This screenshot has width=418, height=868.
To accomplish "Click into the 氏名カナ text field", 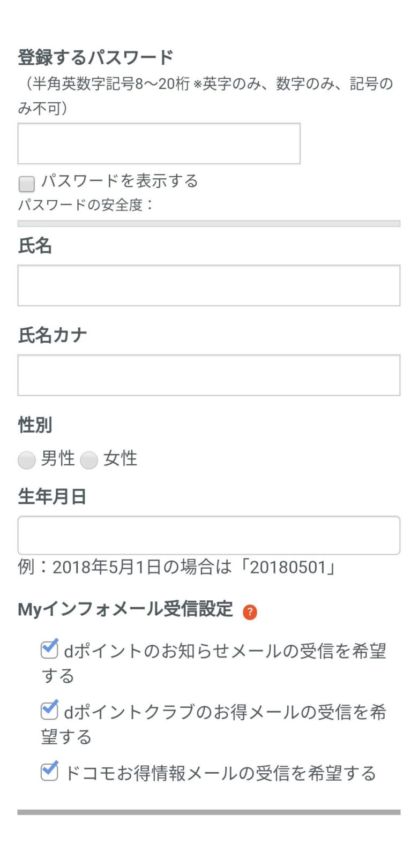I will [208, 375].
